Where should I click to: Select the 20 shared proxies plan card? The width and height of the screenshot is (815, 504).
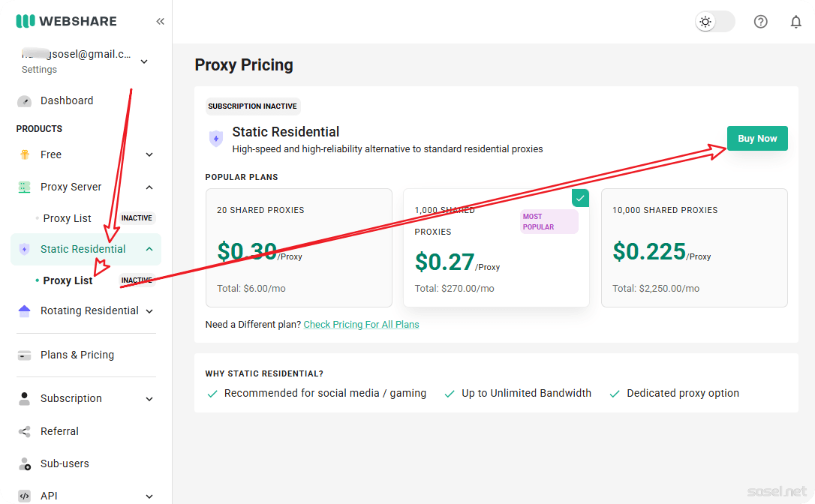299,247
